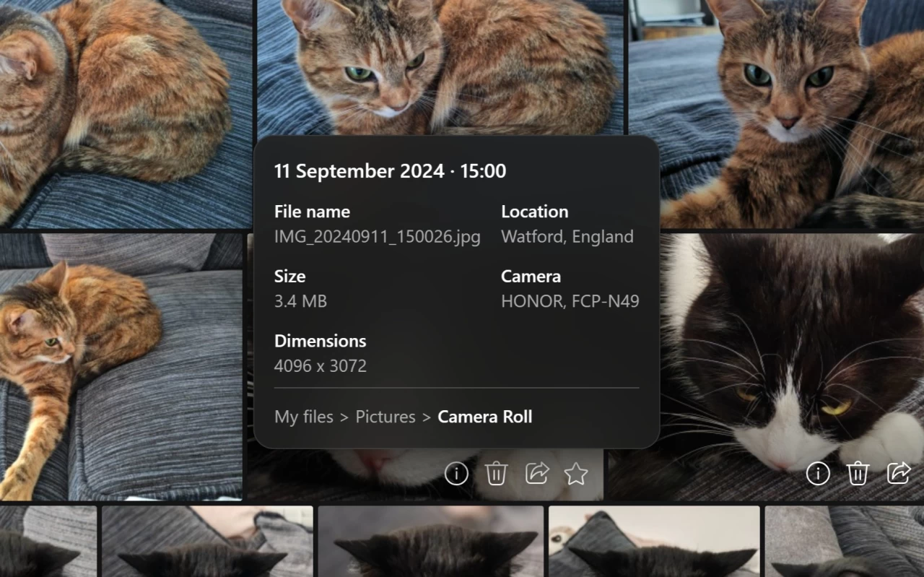Open info for the tuxedo cat photo
The width and height of the screenshot is (924, 577).
coord(818,474)
